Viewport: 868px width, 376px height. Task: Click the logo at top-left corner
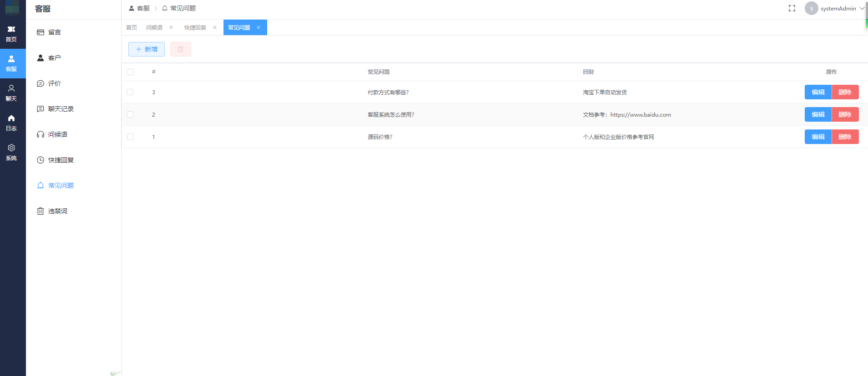coord(12,8)
